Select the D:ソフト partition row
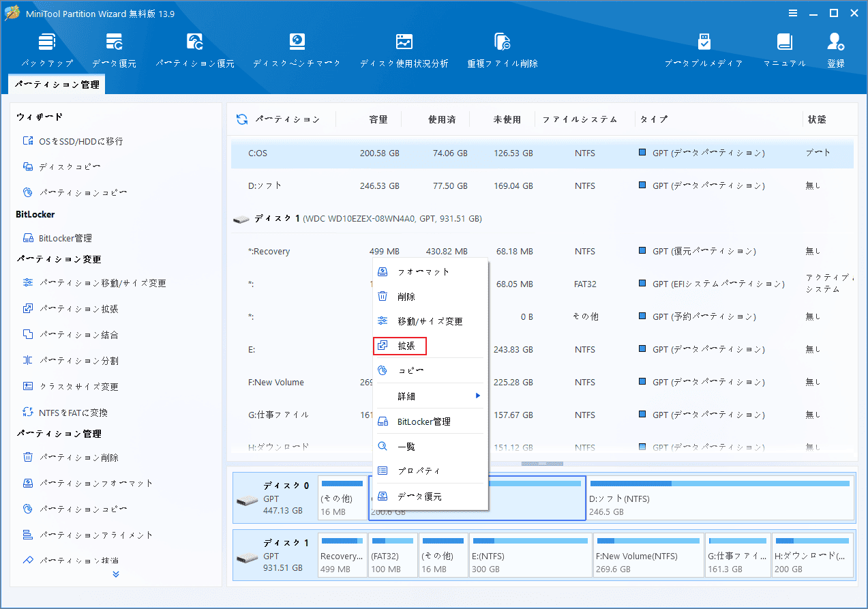This screenshot has height=609, width=868. tap(542, 185)
